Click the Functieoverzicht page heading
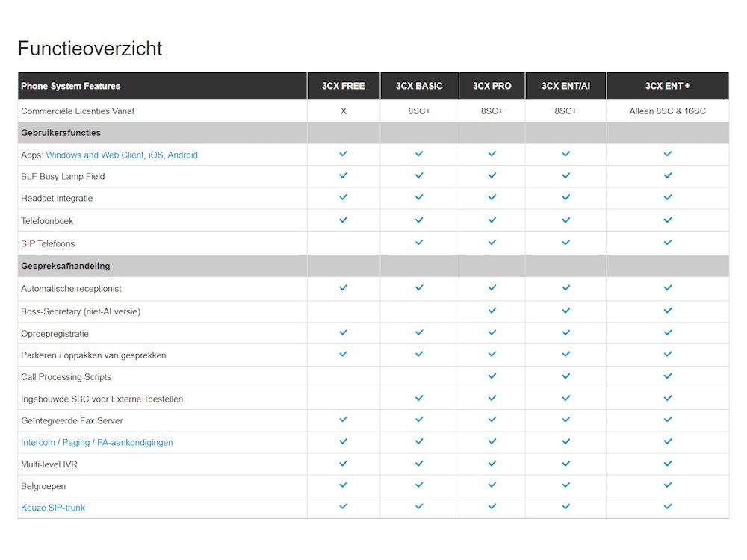Image resolution: width=747 pixels, height=560 pixels. pyautogui.click(x=90, y=48)
